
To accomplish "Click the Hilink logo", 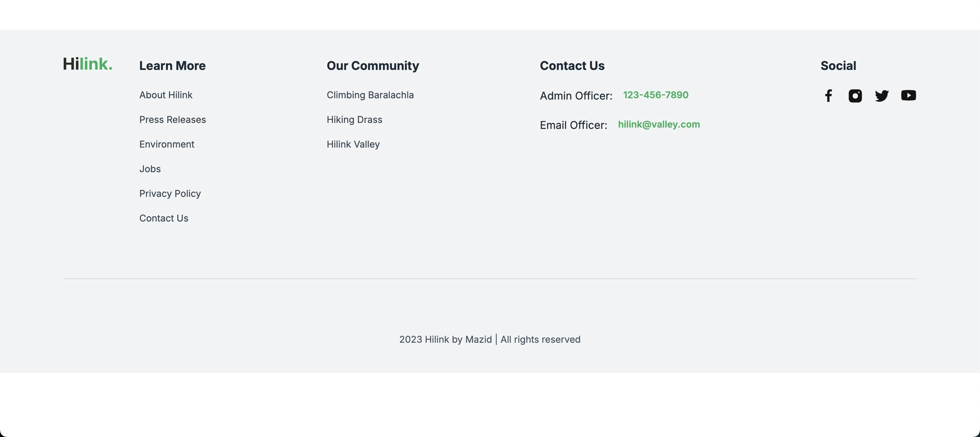I will click(x=87, y=64).
